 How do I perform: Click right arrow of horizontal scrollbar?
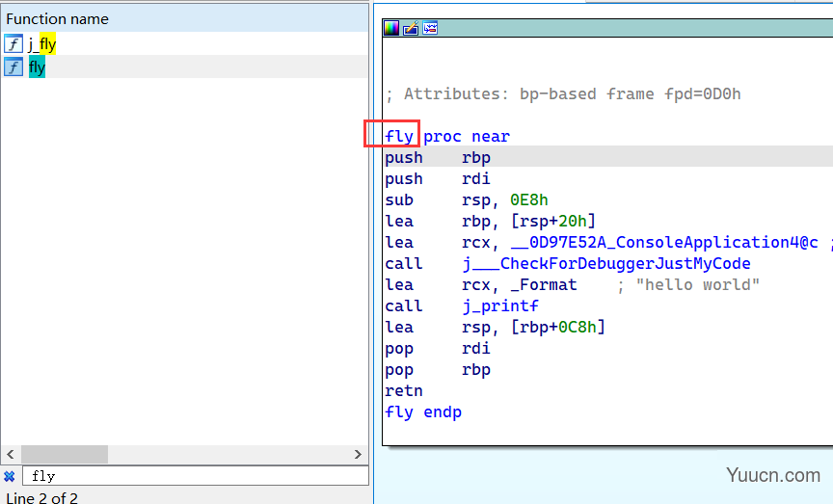[358, 454]
